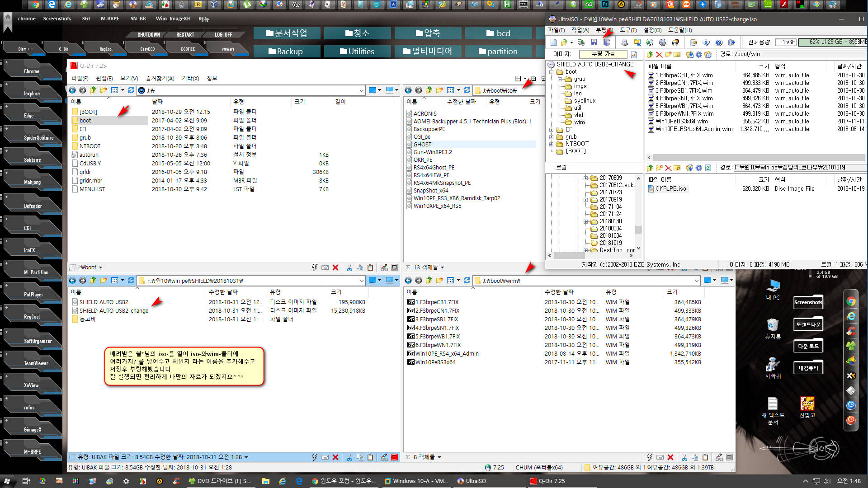Click the New file icon in UltraISO toolbar
The width and height of the screenshot is (868, 488).
(x=553, y=42)
